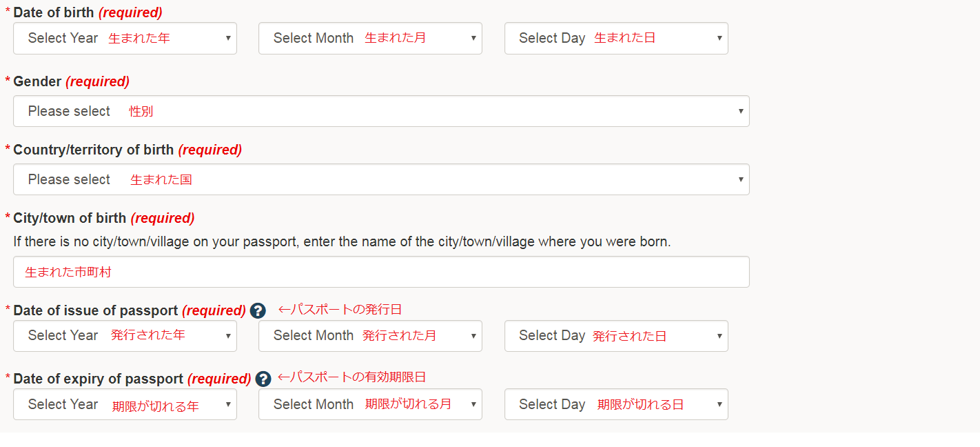Click the Gender field label
The image size is (980, 447).
[x=37, y=81]
